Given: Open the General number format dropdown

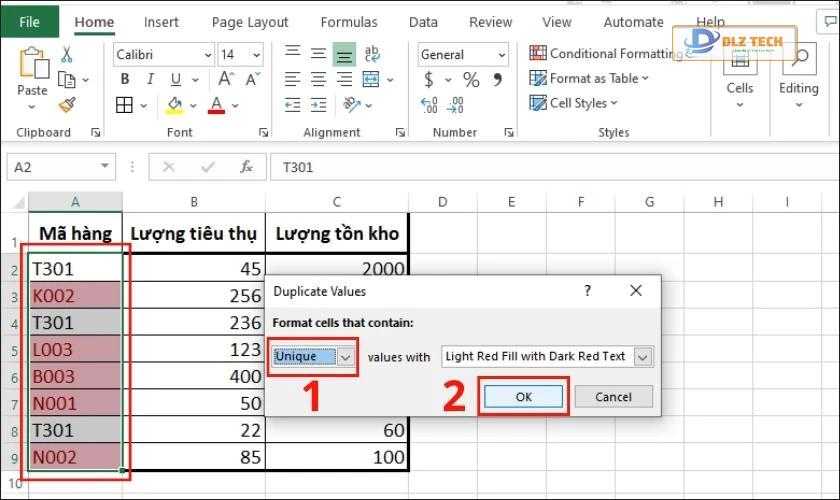Looking at the screenshot, I should [501, 55].
